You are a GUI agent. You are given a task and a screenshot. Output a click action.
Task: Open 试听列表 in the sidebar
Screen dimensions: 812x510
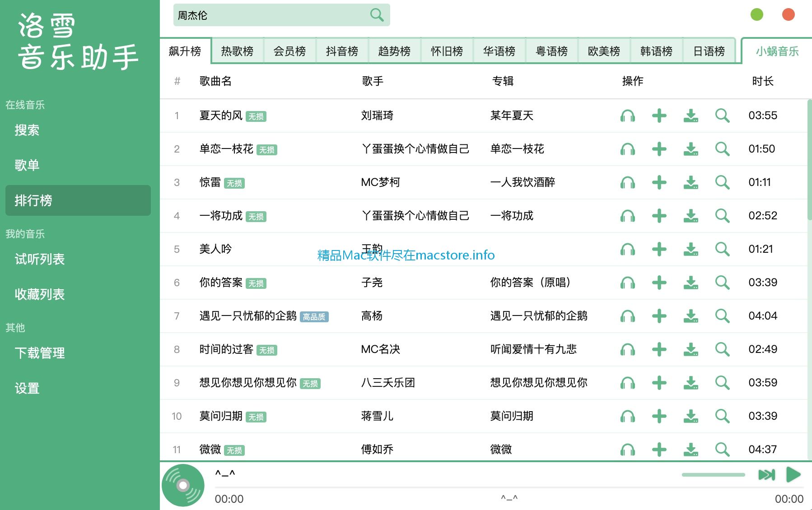tap(78, 259)
